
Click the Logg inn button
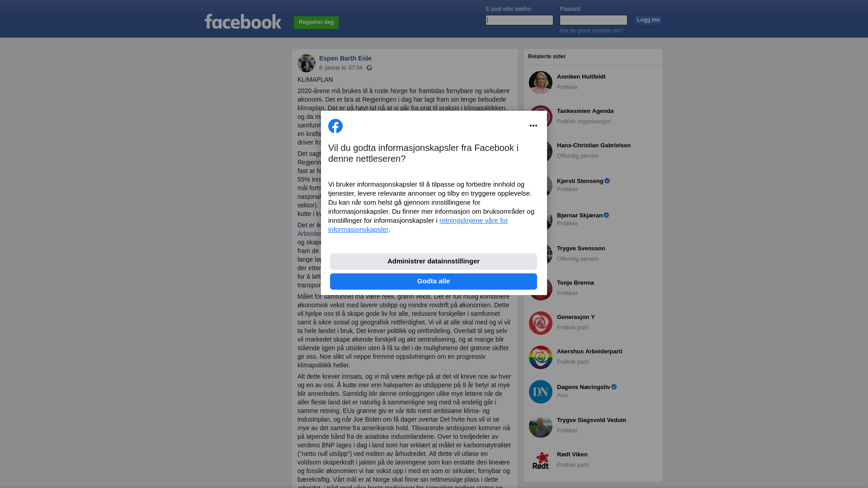pos(648,20)
